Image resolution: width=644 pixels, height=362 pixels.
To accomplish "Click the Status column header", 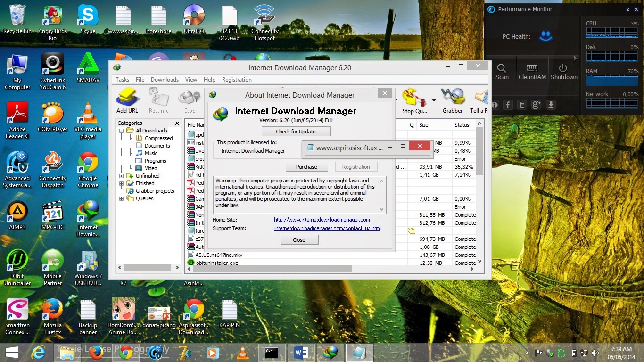I will [464, 125].
